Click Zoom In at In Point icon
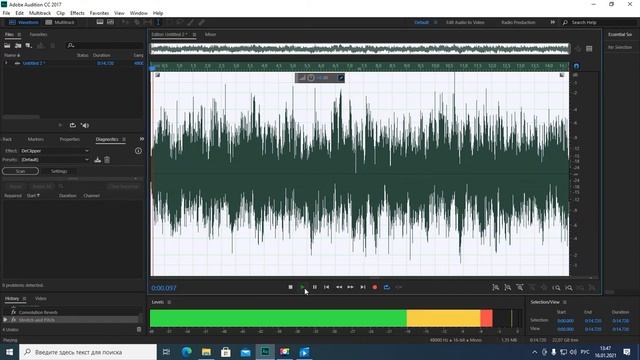The width and height of the screenshot is (640, 360). tap(556, 288)
